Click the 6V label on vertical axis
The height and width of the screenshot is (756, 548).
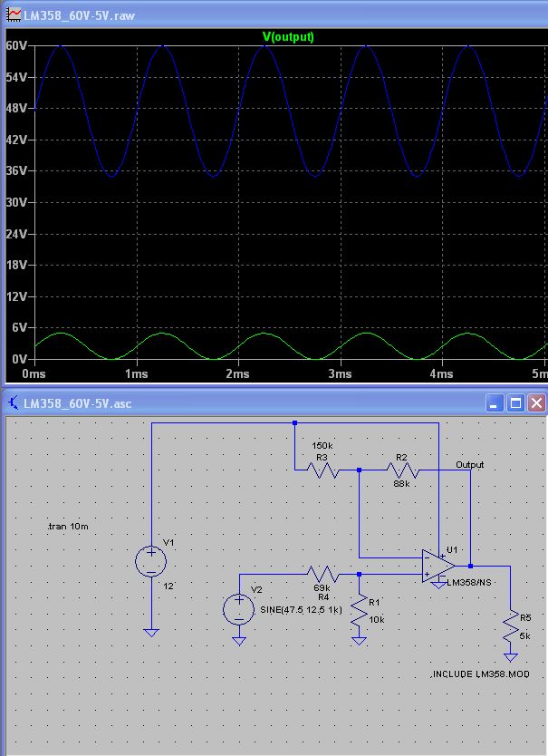19,327
